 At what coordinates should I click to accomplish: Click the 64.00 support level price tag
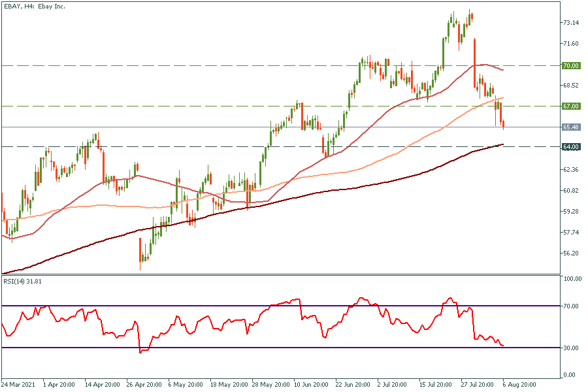pyautogui.click(x=570, y=146)
